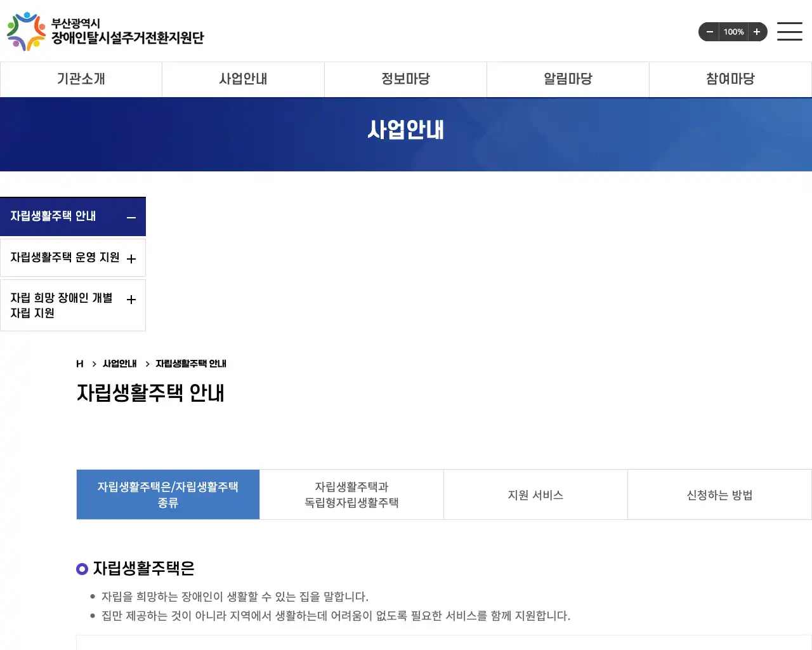Open the 정보마당 menu
The image size is (812, 650).
tap(406, 79)
